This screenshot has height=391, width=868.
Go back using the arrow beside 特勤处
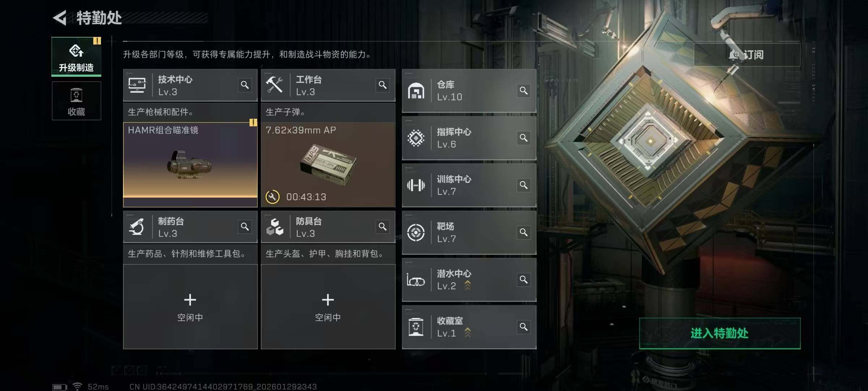60,18
